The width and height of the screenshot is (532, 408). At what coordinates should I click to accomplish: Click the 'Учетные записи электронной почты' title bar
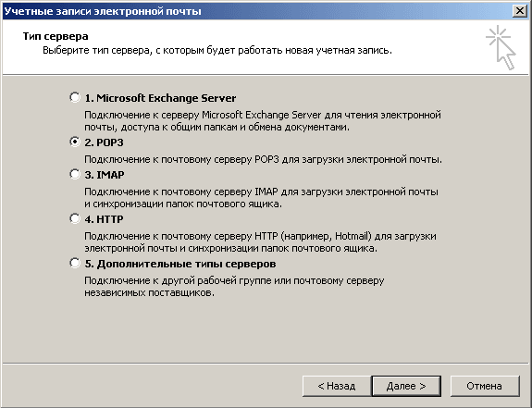258,11
